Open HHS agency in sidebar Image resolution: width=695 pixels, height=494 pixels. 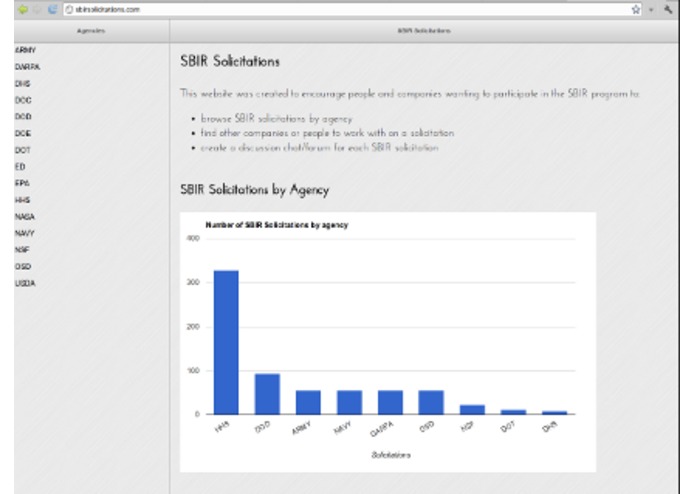[x=23, y=200]
